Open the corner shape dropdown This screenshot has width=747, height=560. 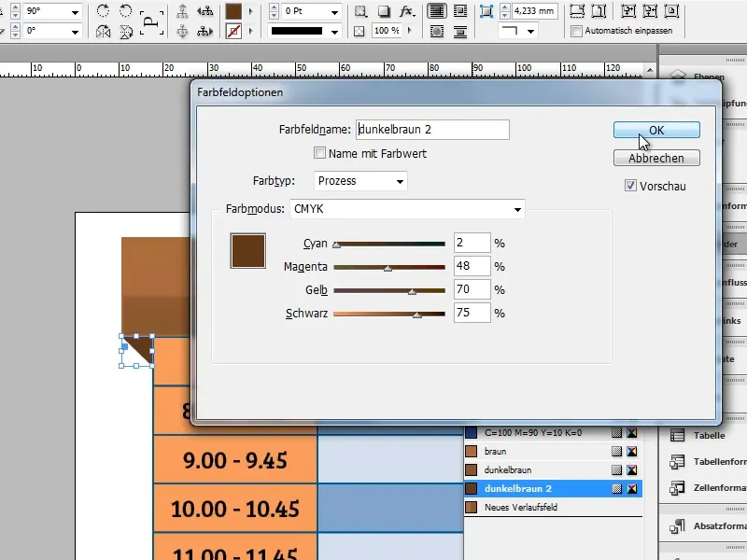coord(530,32)
